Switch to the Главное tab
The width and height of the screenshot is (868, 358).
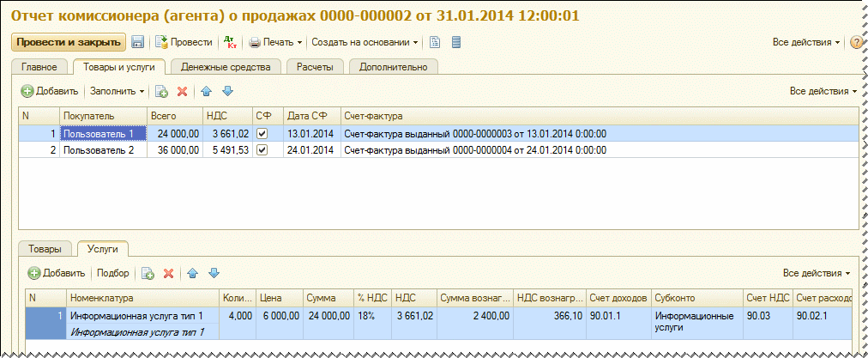(39, 67)
